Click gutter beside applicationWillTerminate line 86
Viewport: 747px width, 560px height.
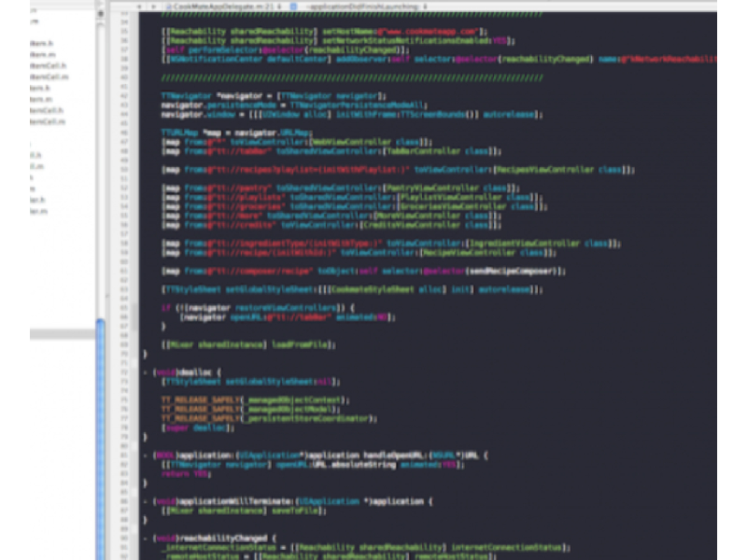(x=122, y=502)
